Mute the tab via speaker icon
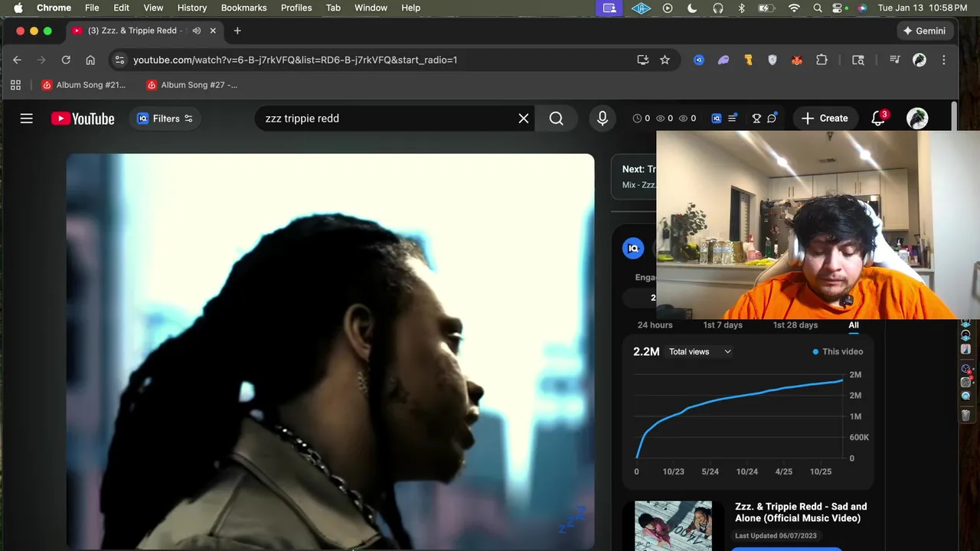 pyautogui.click(x=197, y=31)
